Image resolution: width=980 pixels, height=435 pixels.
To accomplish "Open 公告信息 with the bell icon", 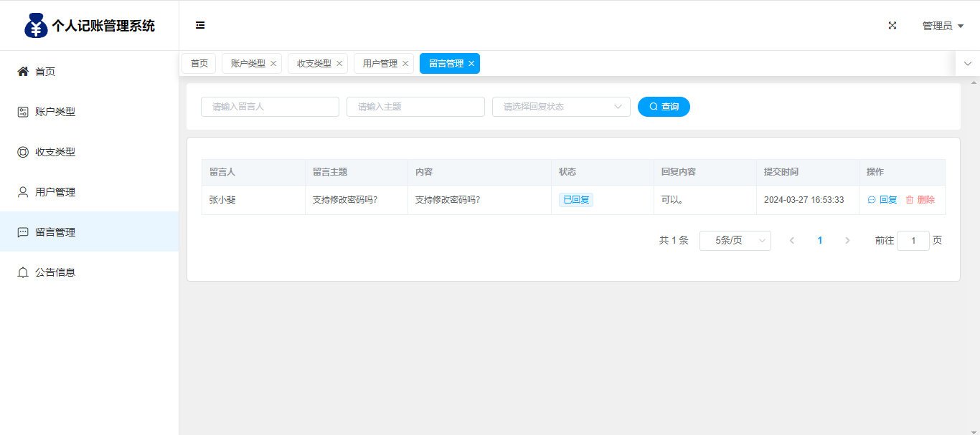I will 23,272.
